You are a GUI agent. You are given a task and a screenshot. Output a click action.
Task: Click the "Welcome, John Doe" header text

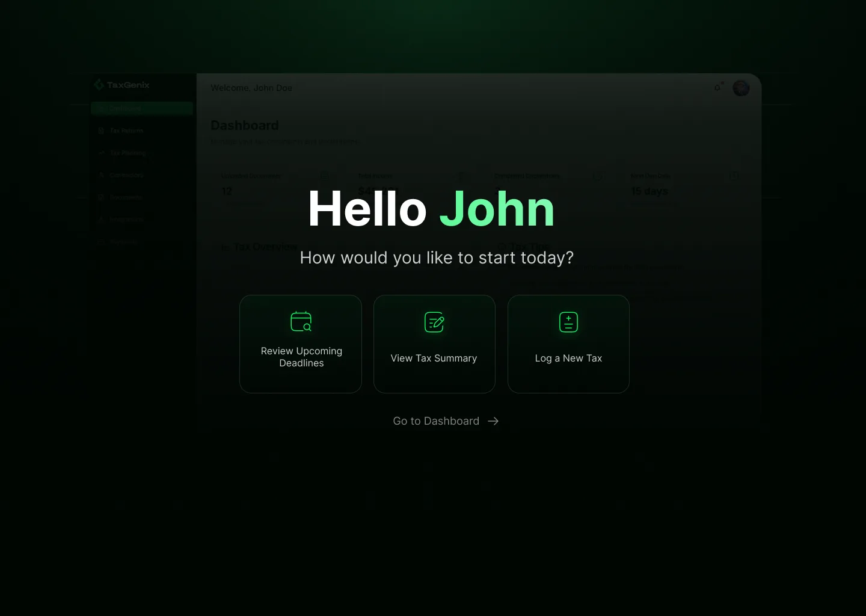pos(251,88)
